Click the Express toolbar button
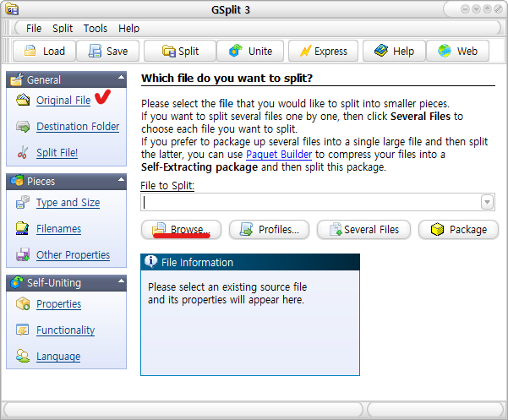 (324, 52)
